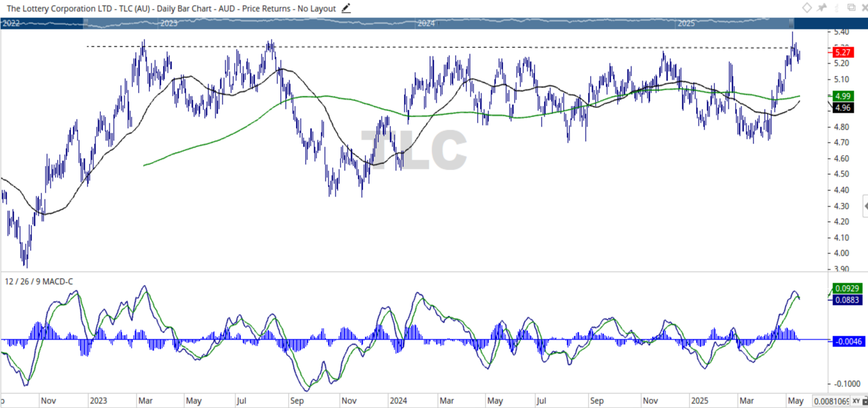Click the black 4.96 moving average tag

(x=842, y=108)
